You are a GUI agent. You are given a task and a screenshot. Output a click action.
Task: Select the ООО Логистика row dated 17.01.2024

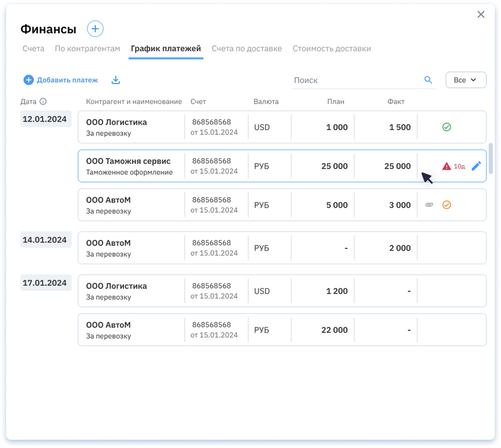[x=282, y=291]
